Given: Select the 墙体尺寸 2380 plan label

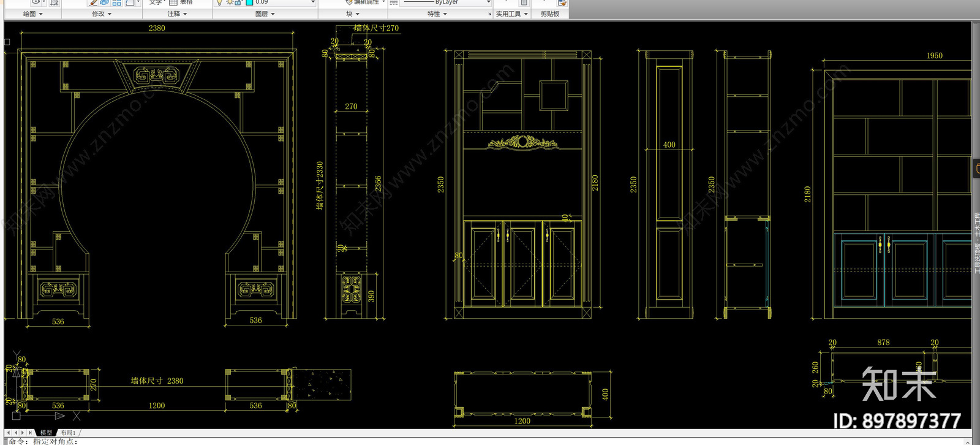Looking at the screenshot, I should pyautogui.click(x=157, y=381).
